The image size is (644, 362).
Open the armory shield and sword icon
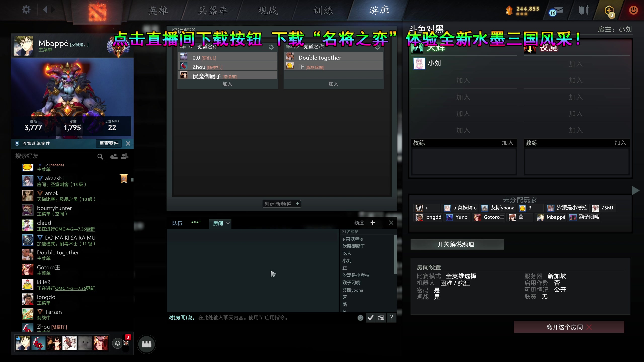coord(584,10)
